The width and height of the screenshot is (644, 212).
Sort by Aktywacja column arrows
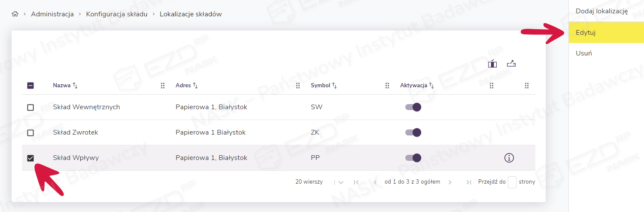click(431, 86)
